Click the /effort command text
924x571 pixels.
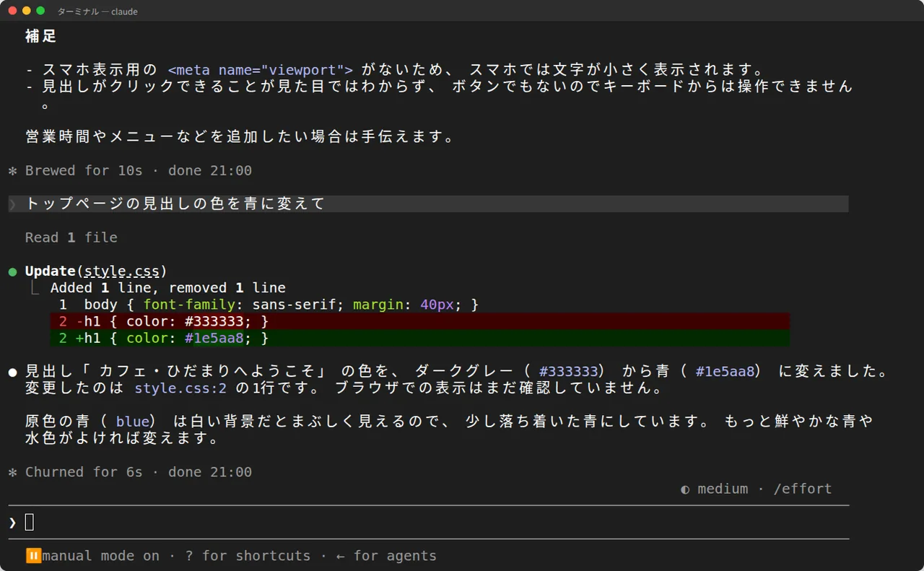click(x=803, y=489)
